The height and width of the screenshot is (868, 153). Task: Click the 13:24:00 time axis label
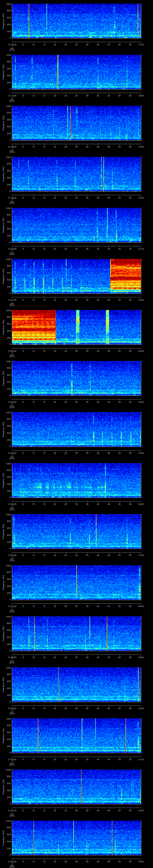pos(12,453)
